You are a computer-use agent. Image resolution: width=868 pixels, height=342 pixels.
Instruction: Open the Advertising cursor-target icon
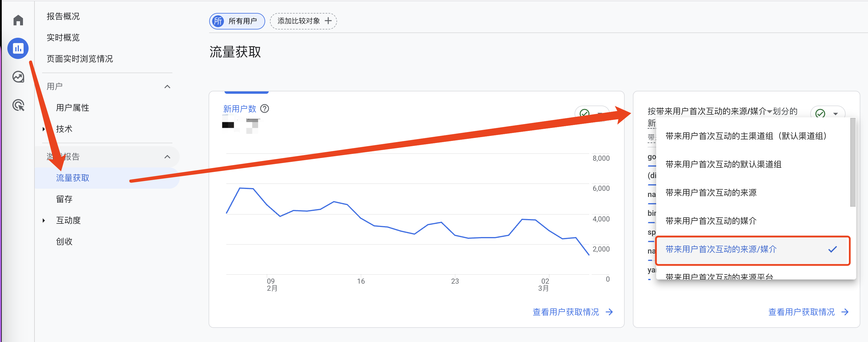point(18,105)
